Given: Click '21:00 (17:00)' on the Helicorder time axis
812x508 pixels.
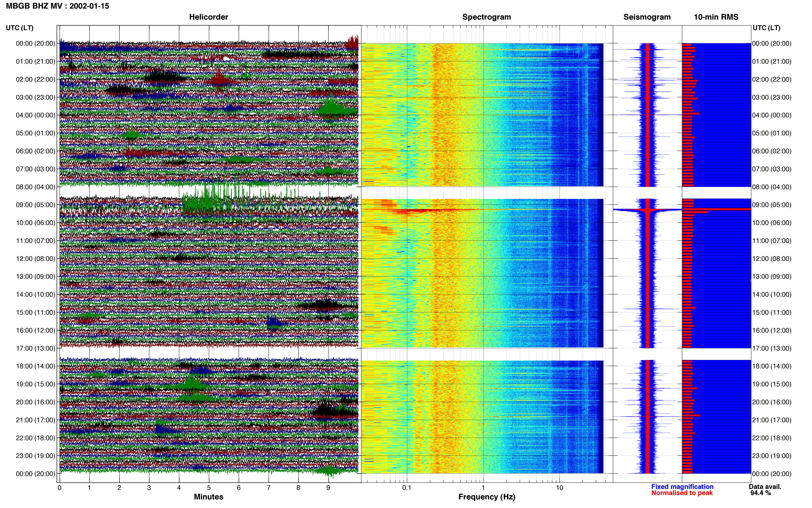Looking at the screenshot, I should [x=36, y=420].
